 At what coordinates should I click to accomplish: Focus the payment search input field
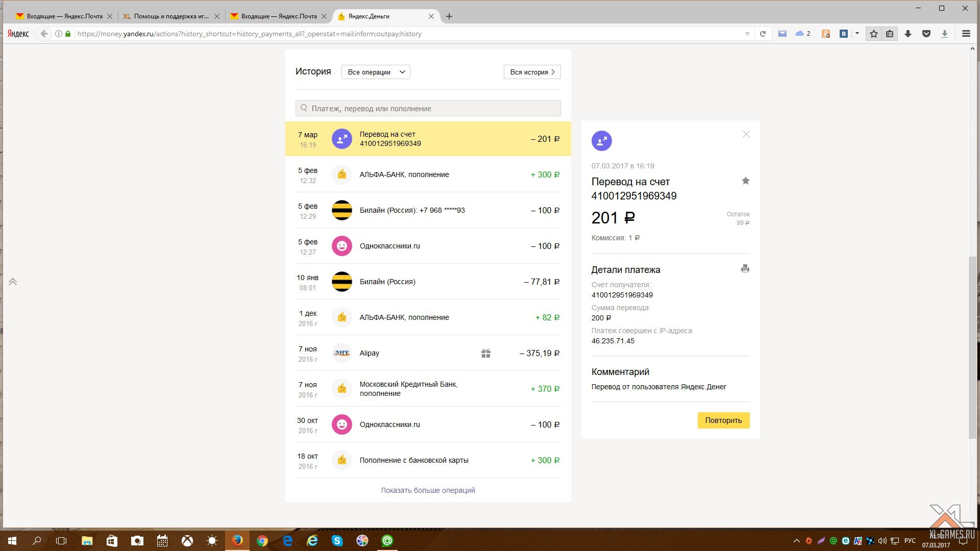click(x=428, y=108)
